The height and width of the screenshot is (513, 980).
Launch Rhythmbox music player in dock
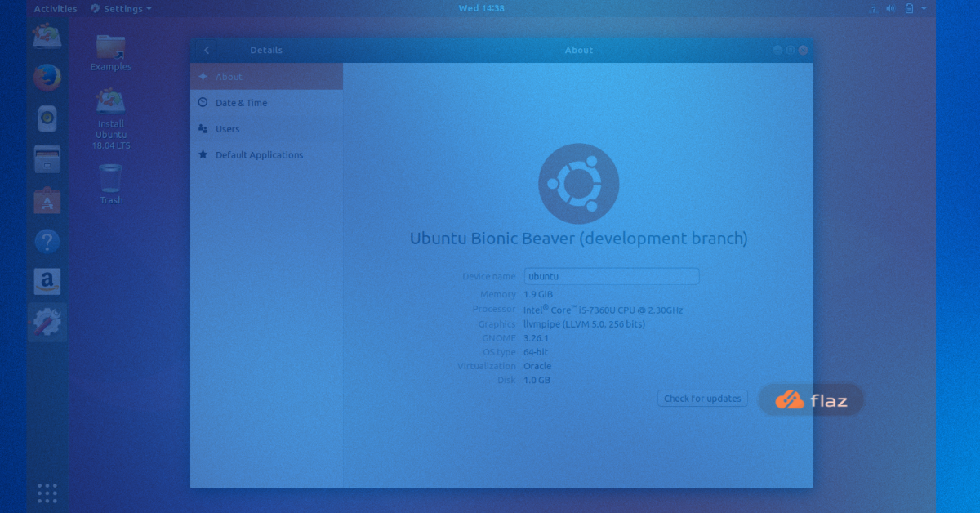click(x=47, y=119)
